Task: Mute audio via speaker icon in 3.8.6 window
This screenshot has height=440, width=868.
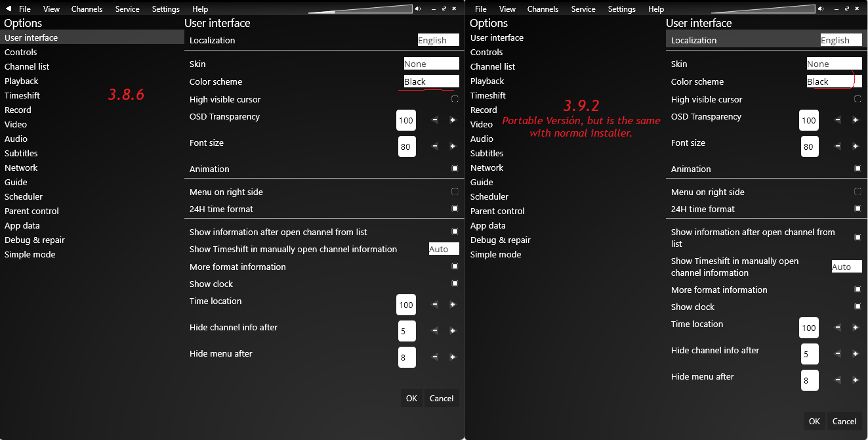Action: (418, 9)
